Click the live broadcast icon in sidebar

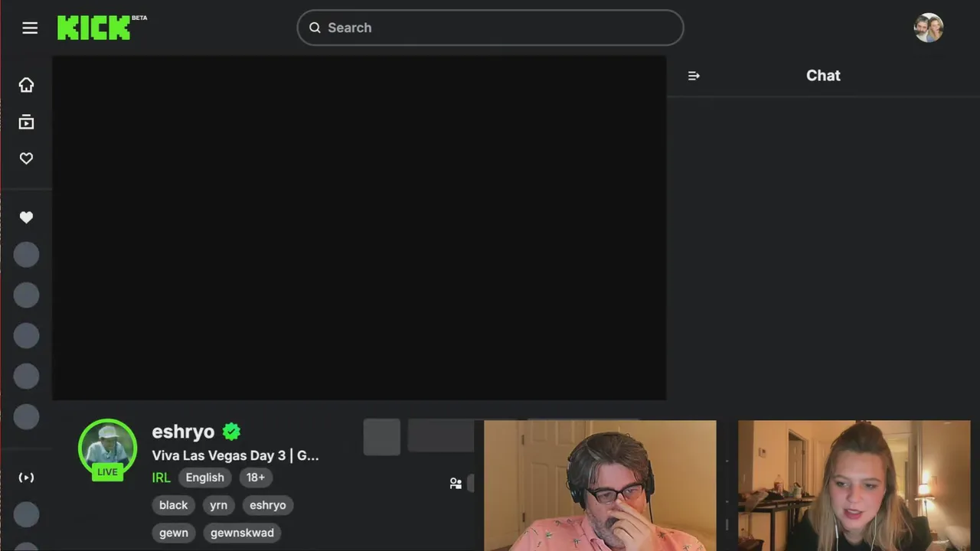click(27, 478)
